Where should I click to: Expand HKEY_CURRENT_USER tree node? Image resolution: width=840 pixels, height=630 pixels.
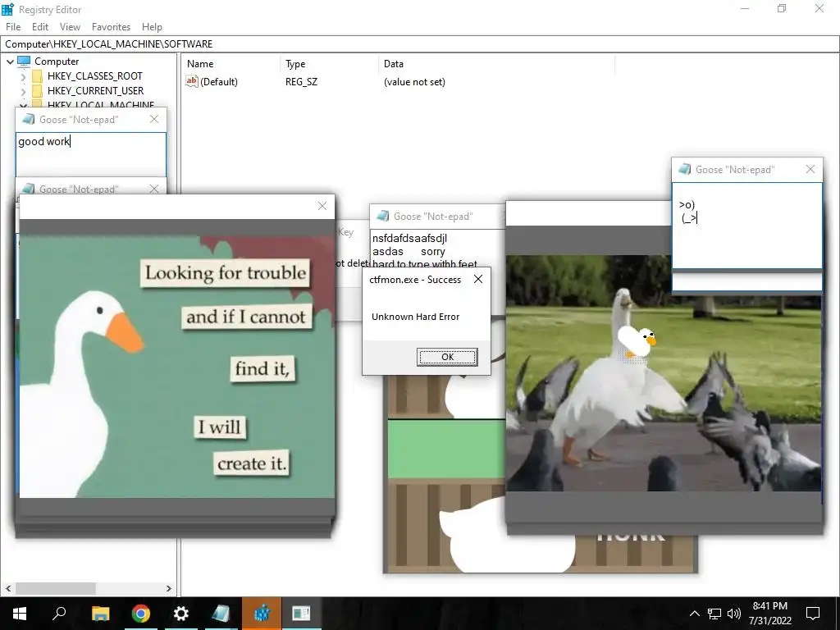(23, 92)
